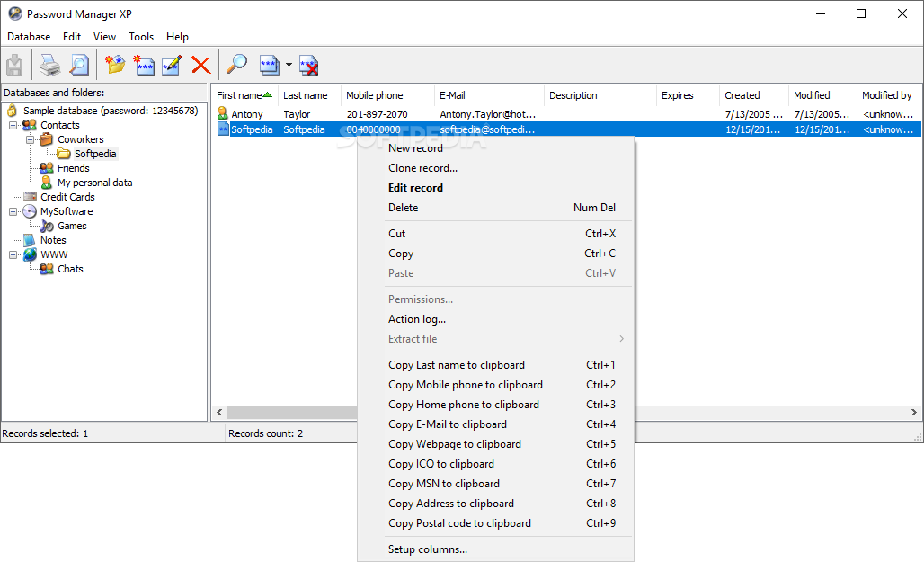The height and width of the screenshot is (562, 924).
Task: Open the dropdown arrow beside the copy icon
Action: click(289, 65)
